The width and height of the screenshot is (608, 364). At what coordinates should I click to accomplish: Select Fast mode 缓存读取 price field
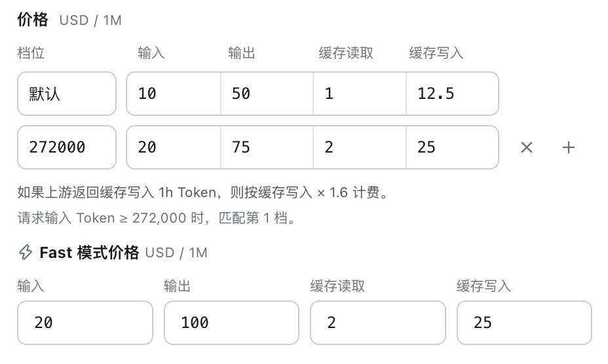378,323
